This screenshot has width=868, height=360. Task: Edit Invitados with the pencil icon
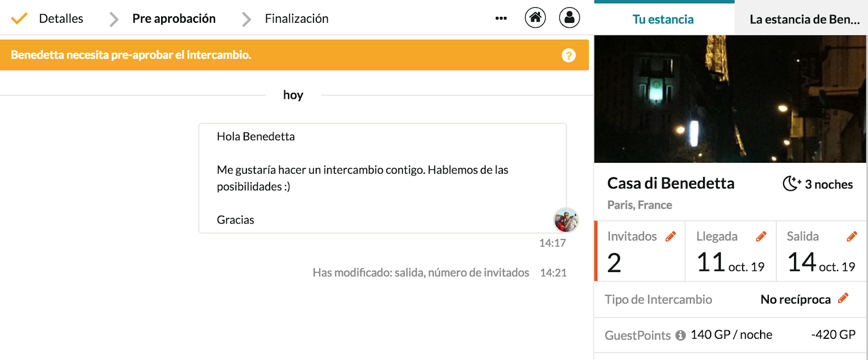pyautogui.click(x=671, y=236)
